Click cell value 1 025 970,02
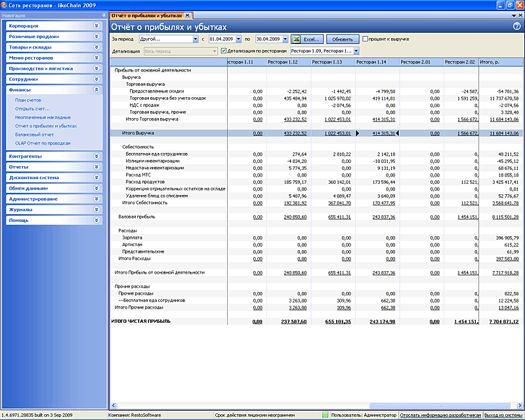The width and height of the screenshot is (525, 420). 337,98
